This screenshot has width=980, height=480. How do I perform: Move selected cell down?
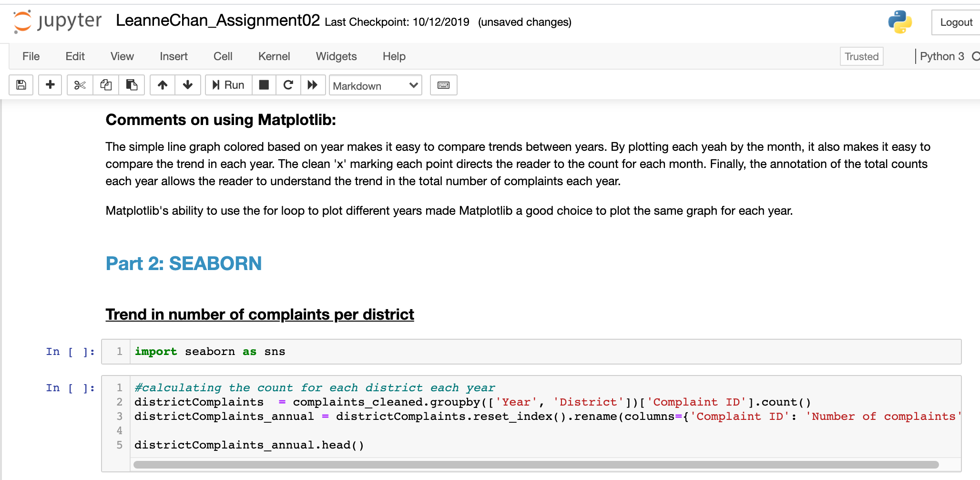pos(188,85)
